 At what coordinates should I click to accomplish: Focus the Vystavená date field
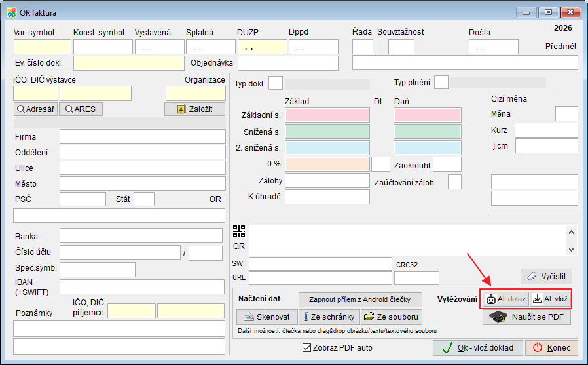pyautogui.click(x=160, y=47)
